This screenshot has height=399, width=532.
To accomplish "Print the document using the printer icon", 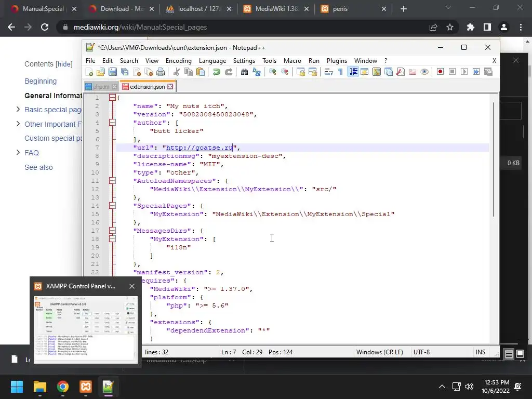I will (161, 72).
